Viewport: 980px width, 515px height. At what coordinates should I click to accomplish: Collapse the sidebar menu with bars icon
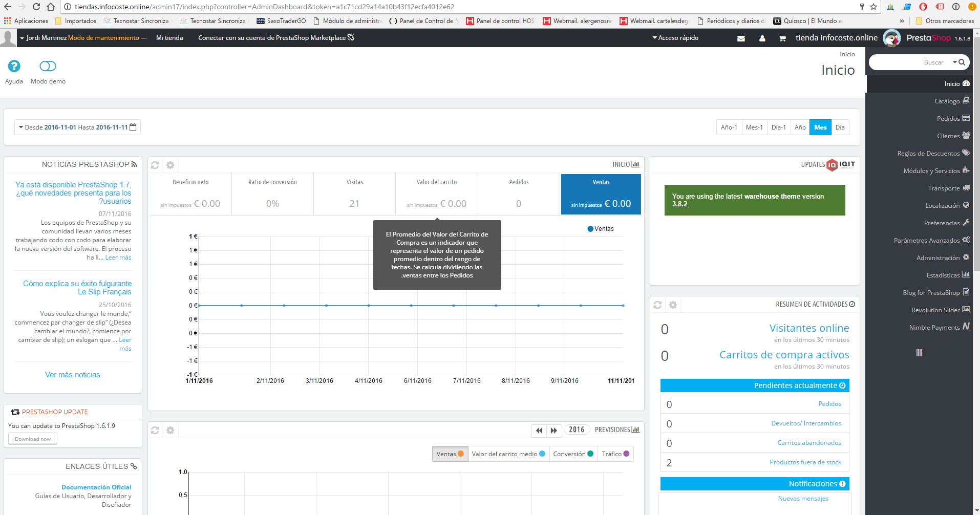[920, 353]
